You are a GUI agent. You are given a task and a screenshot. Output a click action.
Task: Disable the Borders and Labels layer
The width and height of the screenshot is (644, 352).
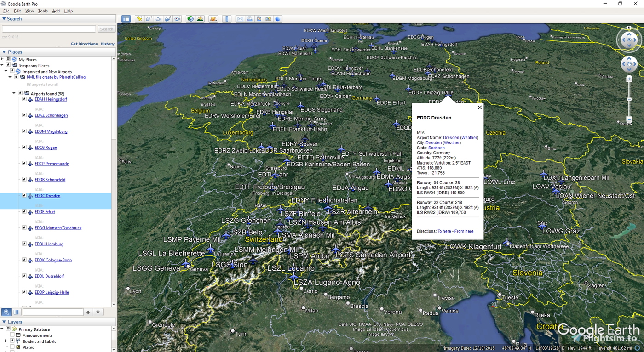coord(12,341)
